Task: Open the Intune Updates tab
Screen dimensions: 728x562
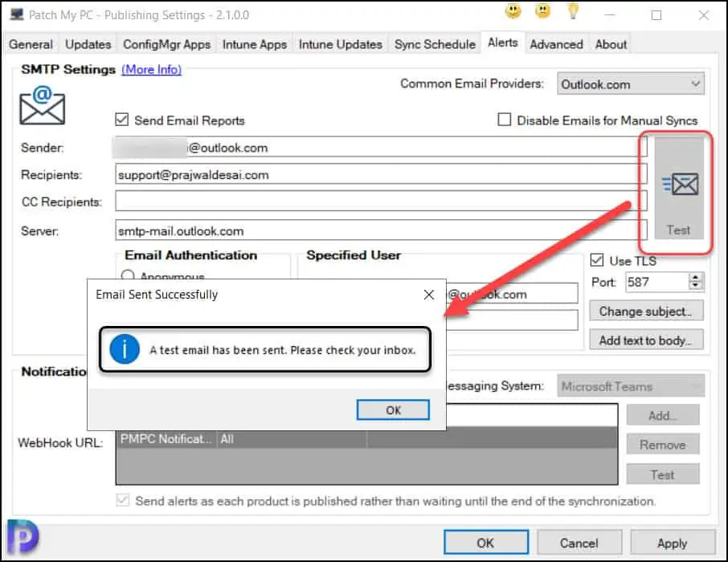Action: coord(341,44)
